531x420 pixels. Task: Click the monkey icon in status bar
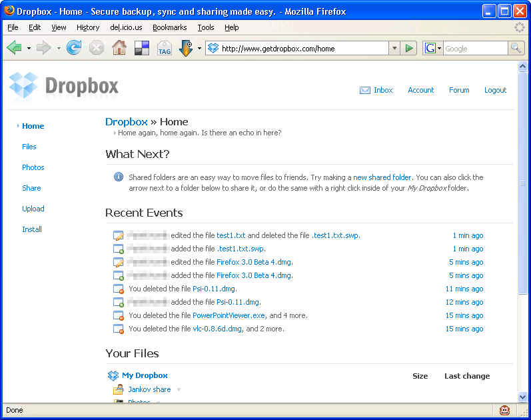(x=504, y=411)
